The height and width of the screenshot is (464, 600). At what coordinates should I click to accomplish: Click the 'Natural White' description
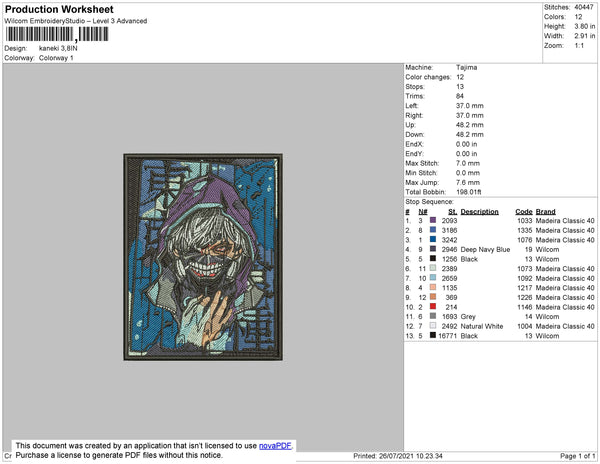pyautogui.click(x=482, y=326)
